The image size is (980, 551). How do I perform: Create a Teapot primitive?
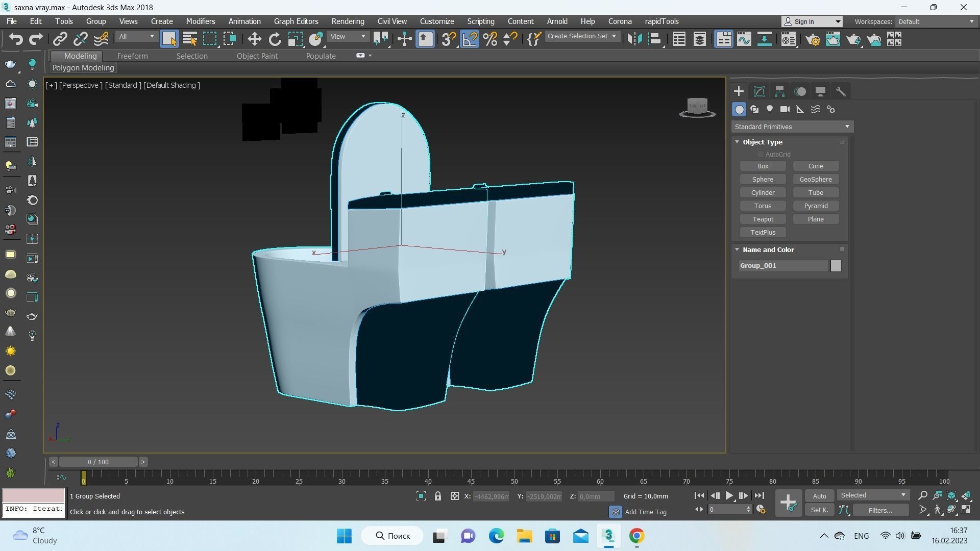763,219
